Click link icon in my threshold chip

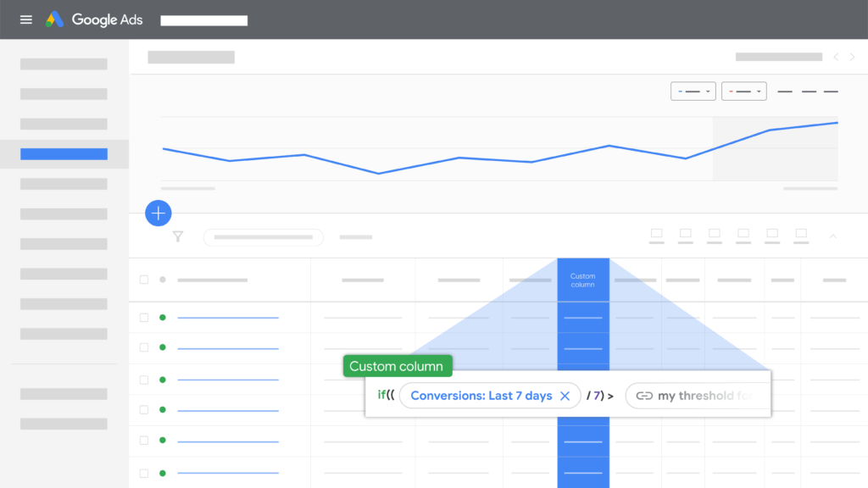644,396
